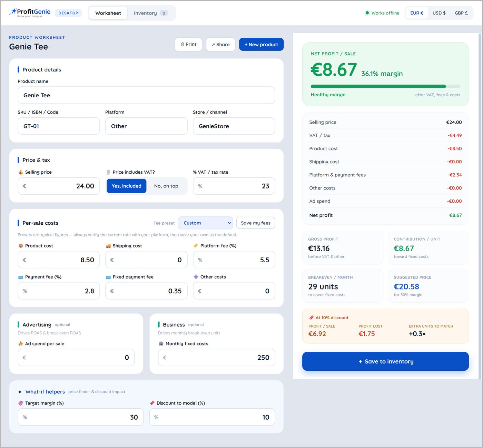Screen dimensions: 483x448
Task: Open the Worksheet tab
Action: (108, 13)
